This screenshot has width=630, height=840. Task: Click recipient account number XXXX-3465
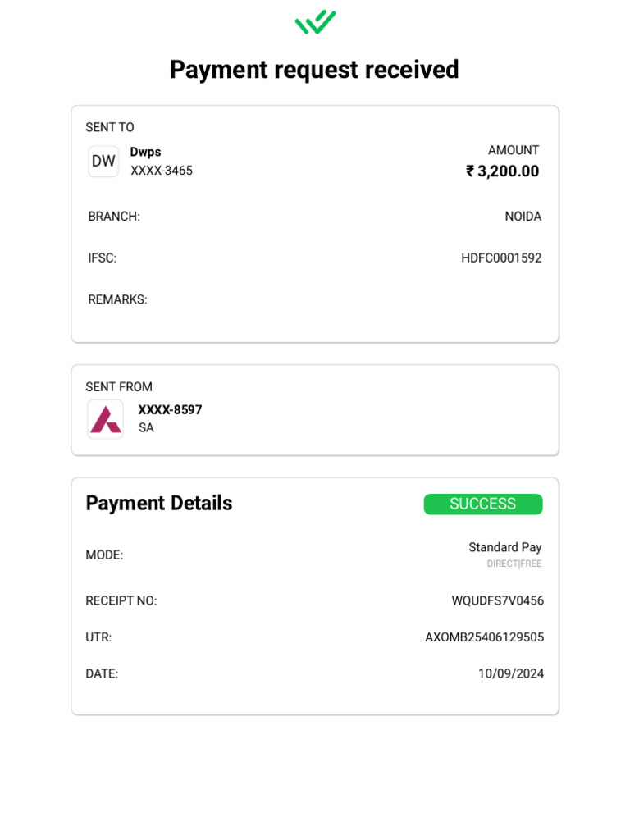pyautogui.click(x=162, y=171)
